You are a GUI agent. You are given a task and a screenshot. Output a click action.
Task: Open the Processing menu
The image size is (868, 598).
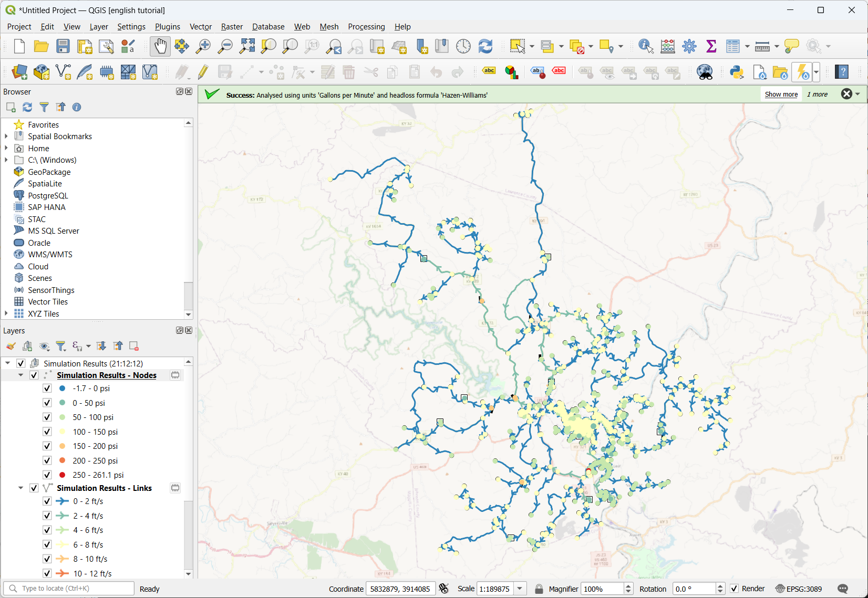[366, 27]
